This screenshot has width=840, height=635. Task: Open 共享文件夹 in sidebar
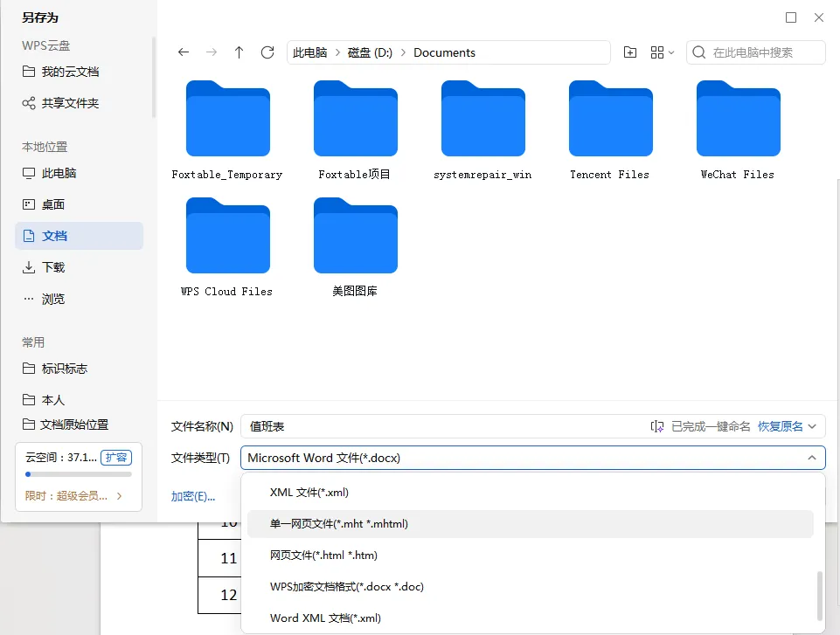tap(80, 103)
